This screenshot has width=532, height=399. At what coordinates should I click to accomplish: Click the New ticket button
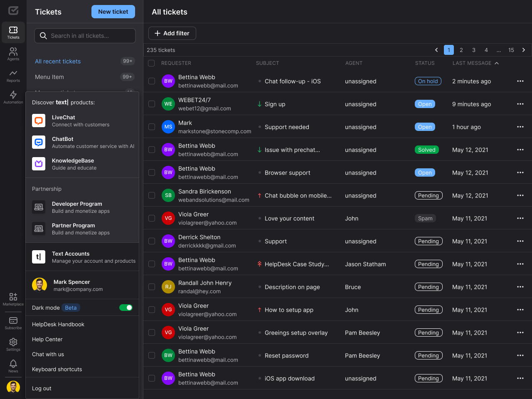113,12
